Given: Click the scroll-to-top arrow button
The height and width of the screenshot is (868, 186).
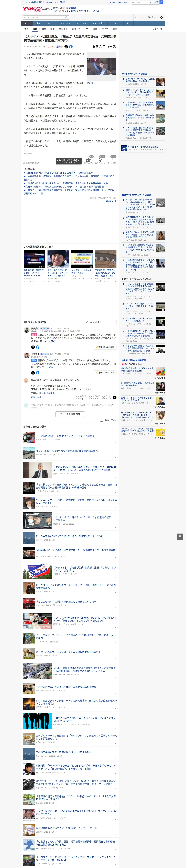Looking at the screenshot, I should (x=180, y=537).
